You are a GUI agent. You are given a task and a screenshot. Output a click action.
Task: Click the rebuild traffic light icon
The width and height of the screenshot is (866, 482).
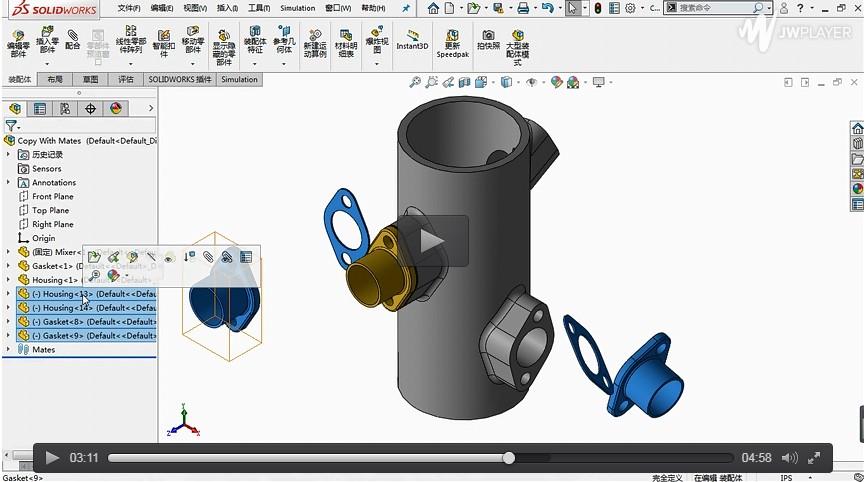tap(598, 8)
